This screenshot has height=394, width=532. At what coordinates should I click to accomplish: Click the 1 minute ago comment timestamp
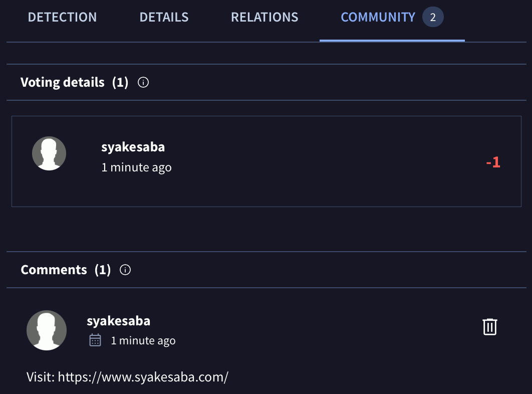[143, 340]
